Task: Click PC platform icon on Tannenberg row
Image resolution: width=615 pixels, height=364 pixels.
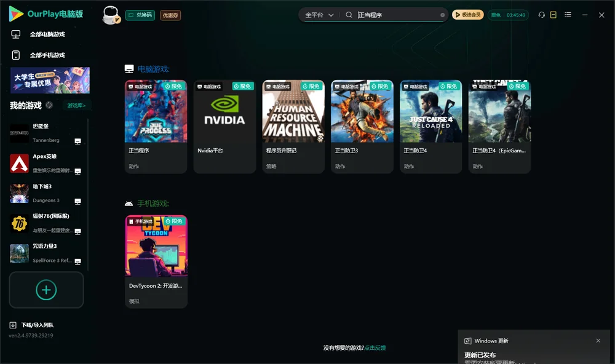Action: pos(77,141)
